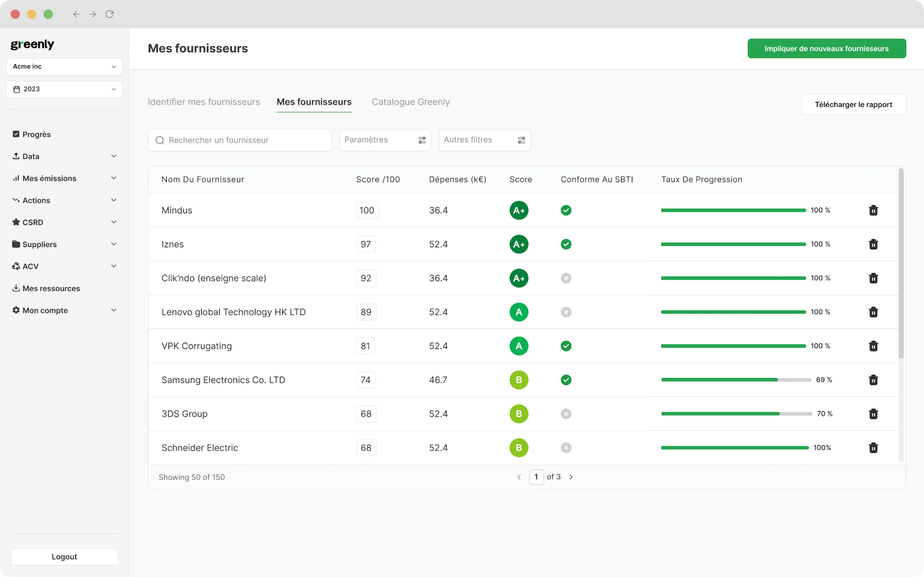The width and height of the screenshot is (924, 577).
Task: Click the B score badge for Samsung
Action: click(x=519, y=380)
